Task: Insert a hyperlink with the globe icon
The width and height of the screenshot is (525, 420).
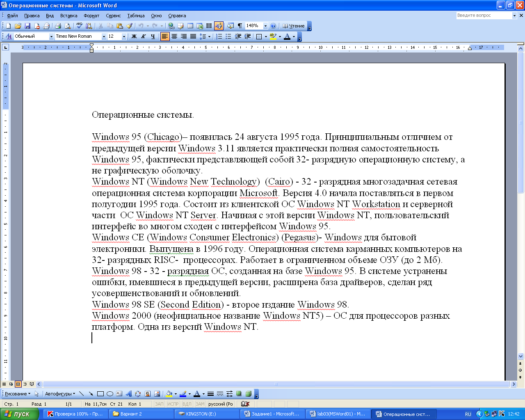Action: point(171,26)
